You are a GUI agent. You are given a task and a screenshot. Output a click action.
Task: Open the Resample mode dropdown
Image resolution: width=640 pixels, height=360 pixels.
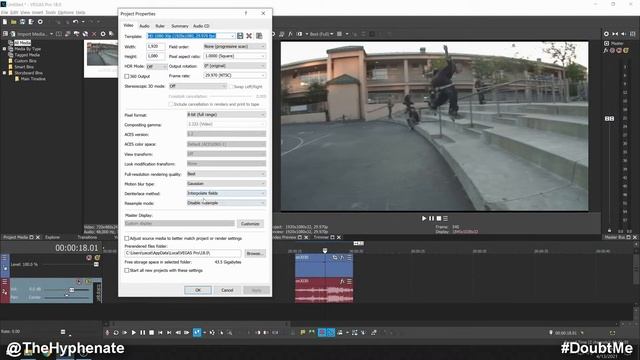[x=227, y=203]
